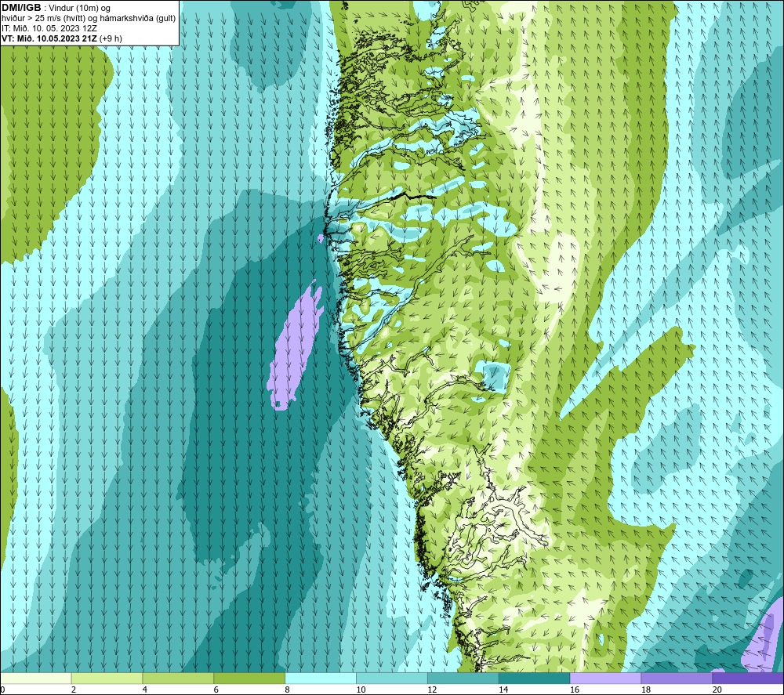Click the '(+9 h)' forecast offset text
Image resolution: width=784 pixels, height=695 pixels.
(111, 38)
